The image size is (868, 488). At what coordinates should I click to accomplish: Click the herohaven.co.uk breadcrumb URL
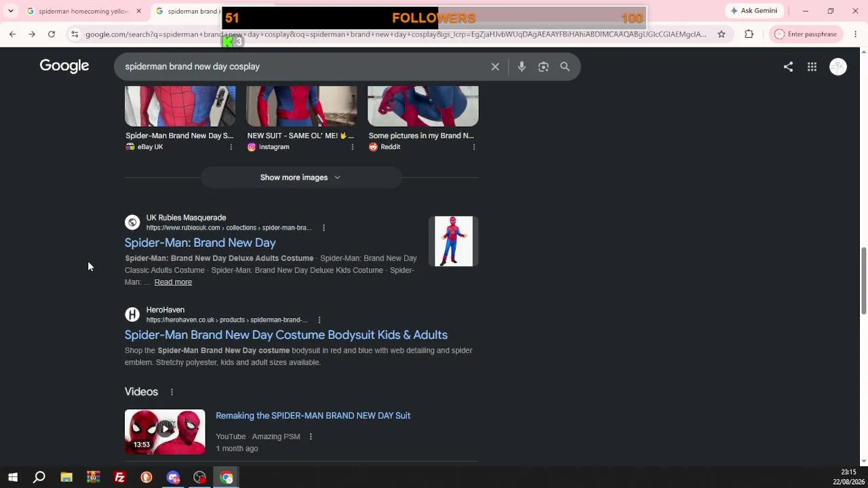click(226, 320)
